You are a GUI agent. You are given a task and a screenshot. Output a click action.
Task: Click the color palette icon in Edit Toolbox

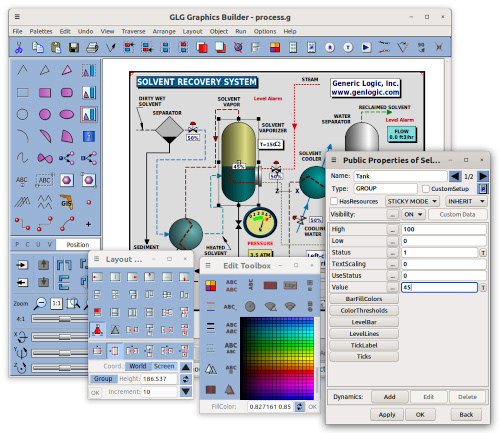210,286
